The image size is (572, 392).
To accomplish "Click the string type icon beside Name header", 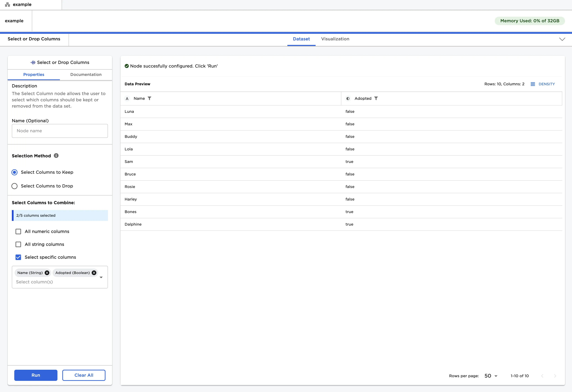I will coord(127,98).
